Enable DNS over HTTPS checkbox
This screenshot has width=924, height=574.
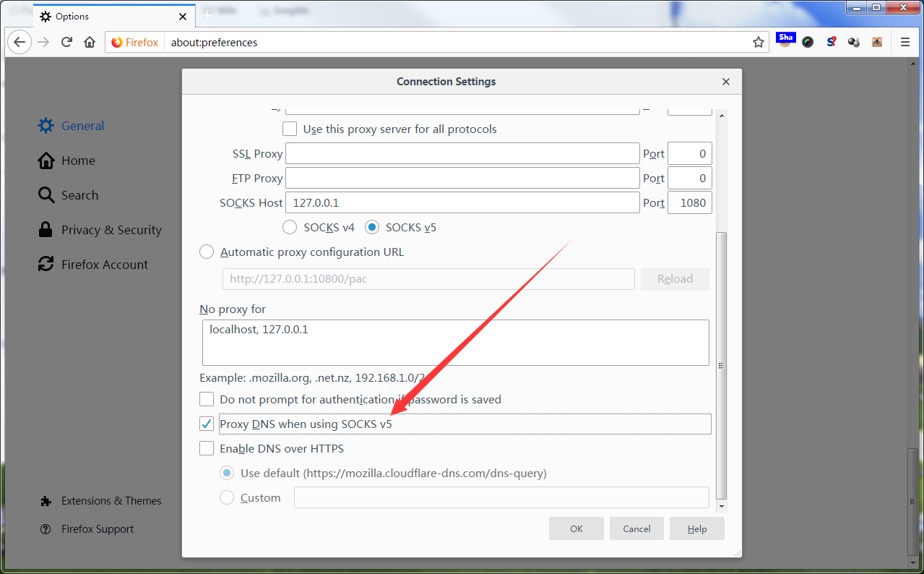coord(207,448)
